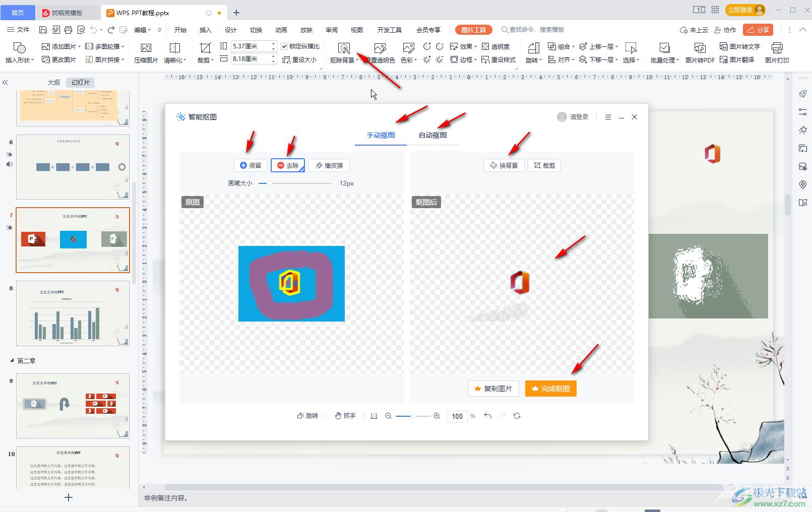Open the Animation (动画) ribbon tab
Image resolution: width=812 pixels, height=512 pixels.
[x=281, y=30]
